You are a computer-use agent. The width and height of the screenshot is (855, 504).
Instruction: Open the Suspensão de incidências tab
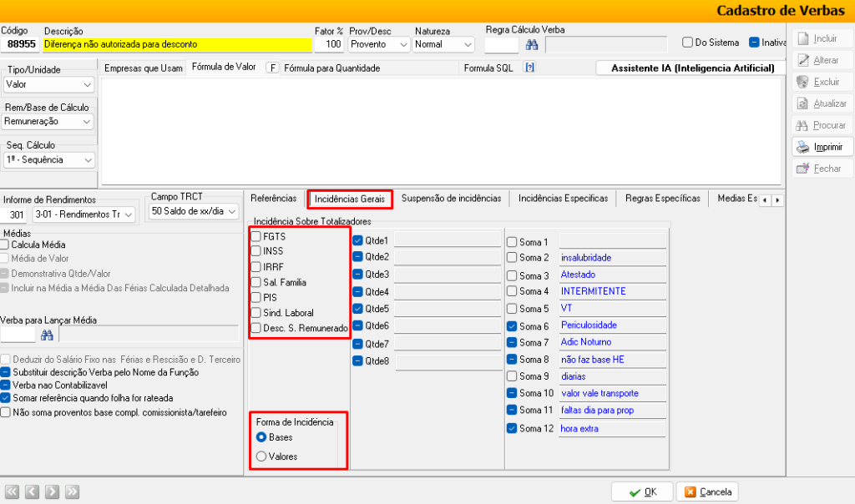pyautogui.click(x=451, y=199)
